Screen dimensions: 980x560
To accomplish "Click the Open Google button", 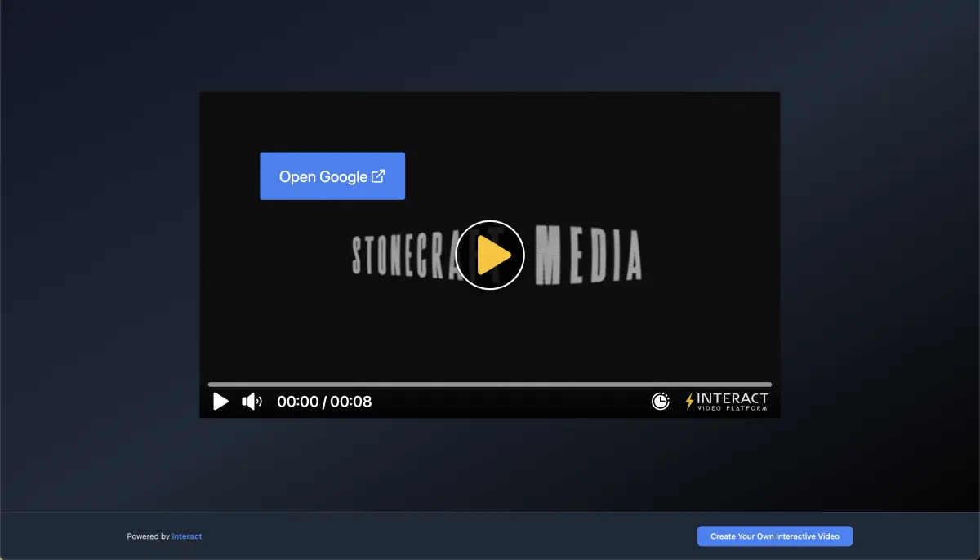I will (332, 176).
